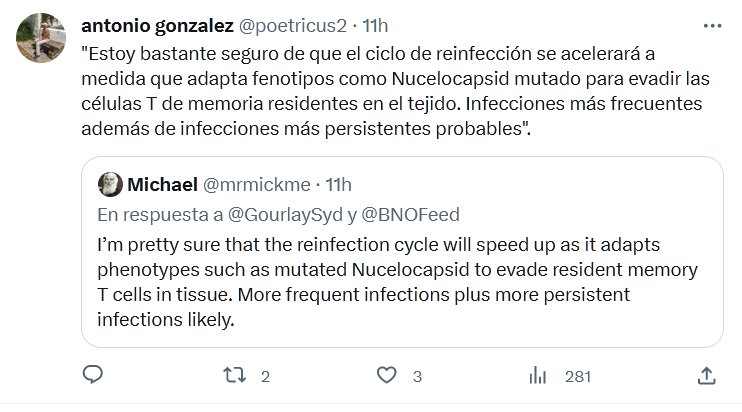Open the view analytics bar chart icon

click(537, 376)
